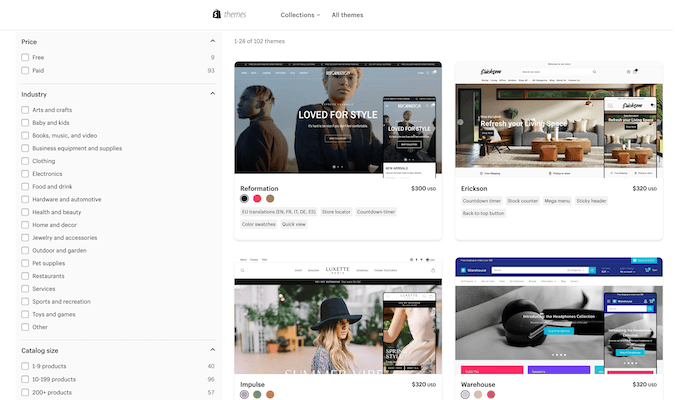This screenshot has width=675, height=400.
Task: Pick the brown Reformation color swatch
Action: [270, 199]
